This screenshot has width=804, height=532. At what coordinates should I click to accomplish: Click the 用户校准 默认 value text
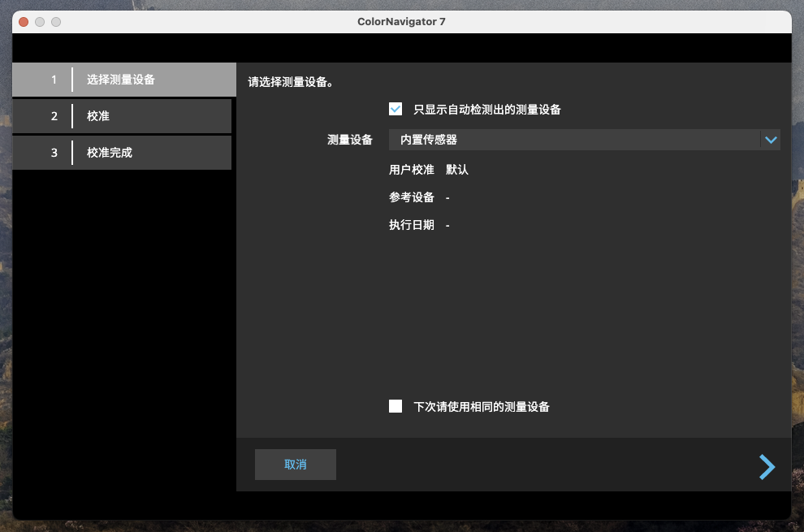click(457, 170)
